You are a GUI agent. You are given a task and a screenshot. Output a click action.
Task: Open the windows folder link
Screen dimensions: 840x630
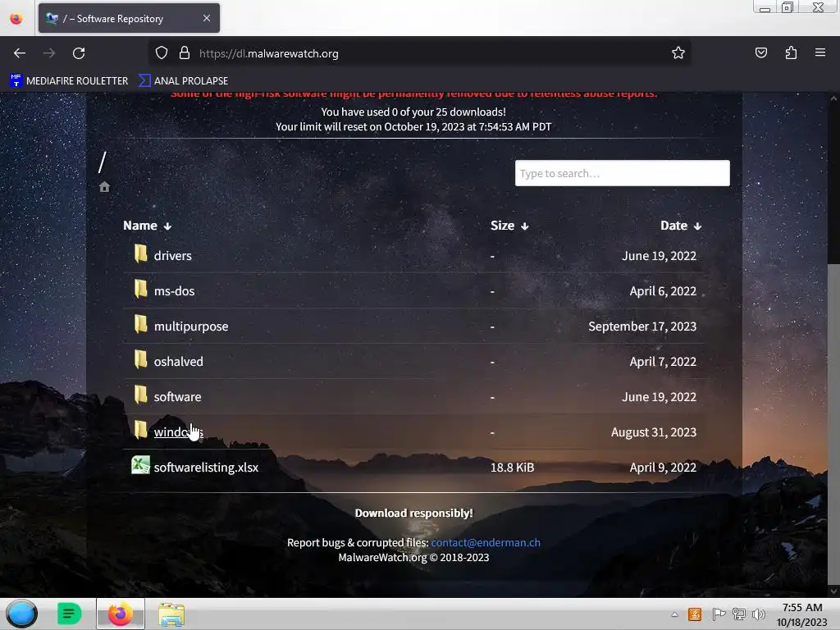[x=178, y=432]
